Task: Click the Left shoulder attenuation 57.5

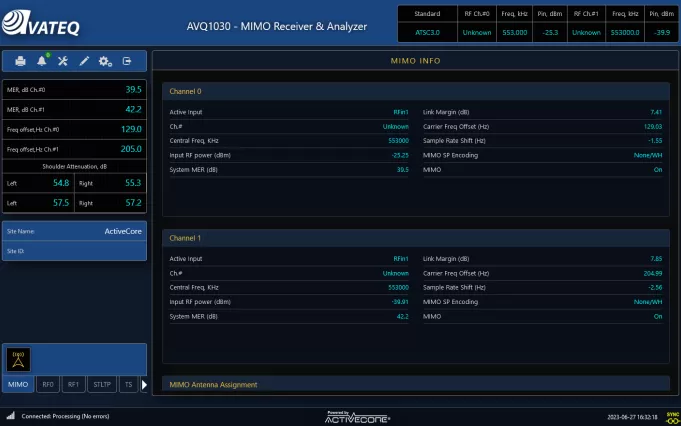Action: pyautogui.click(x=61, y=203)
